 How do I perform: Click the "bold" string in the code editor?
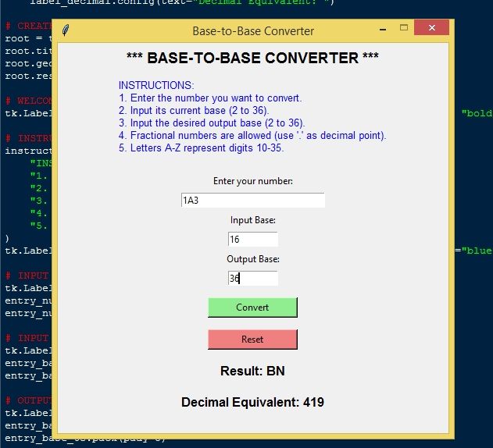pos(477,114)
